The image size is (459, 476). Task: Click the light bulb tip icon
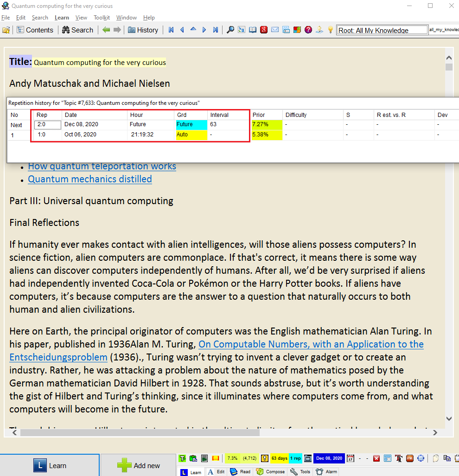pos(331,30)
